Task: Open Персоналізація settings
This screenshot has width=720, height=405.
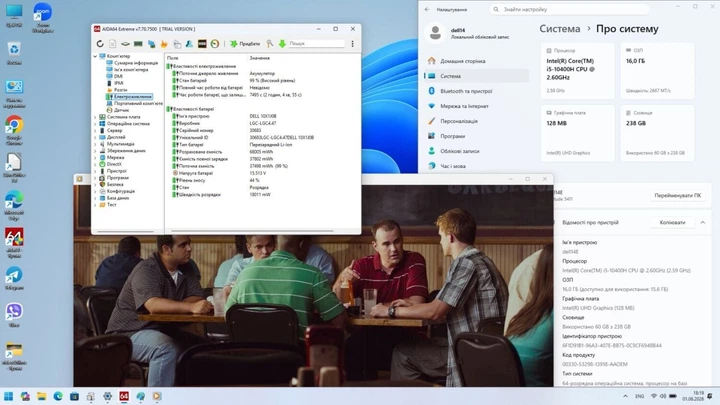Action: tap(477, 121)
